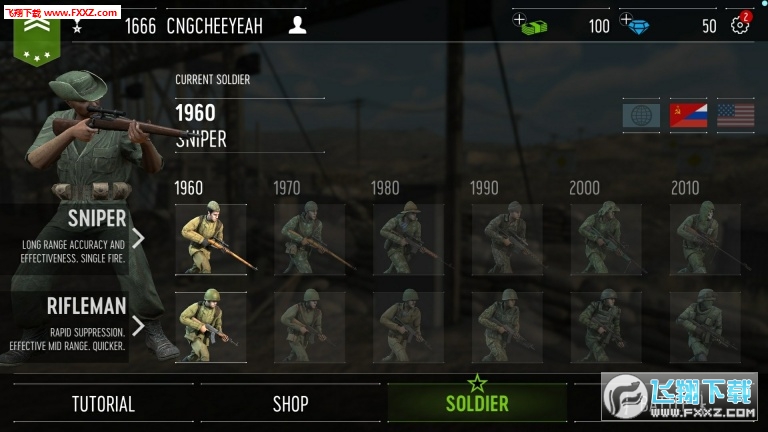Pick the 1980 rifleman soldier thumbnail

coord(408,327)
